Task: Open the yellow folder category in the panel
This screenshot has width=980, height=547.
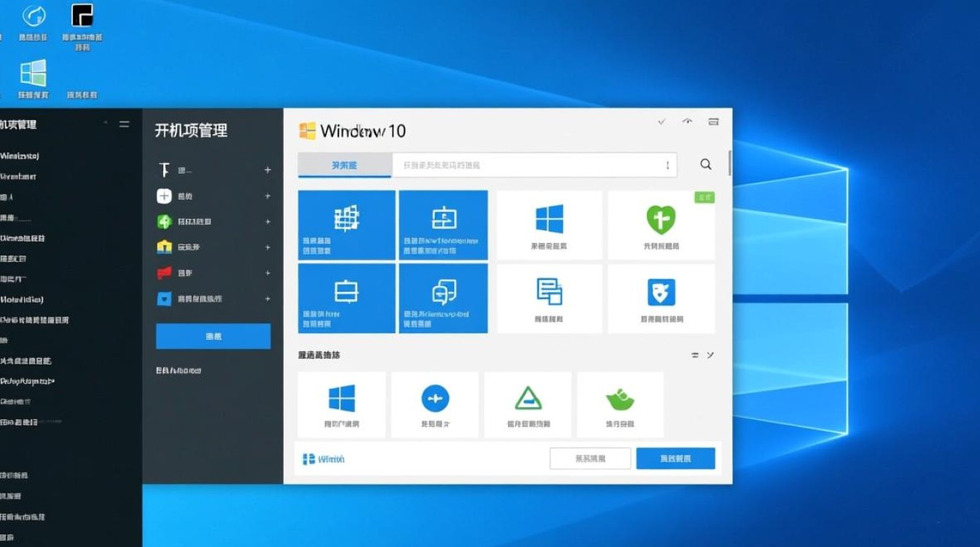Action: click(164, 247)
